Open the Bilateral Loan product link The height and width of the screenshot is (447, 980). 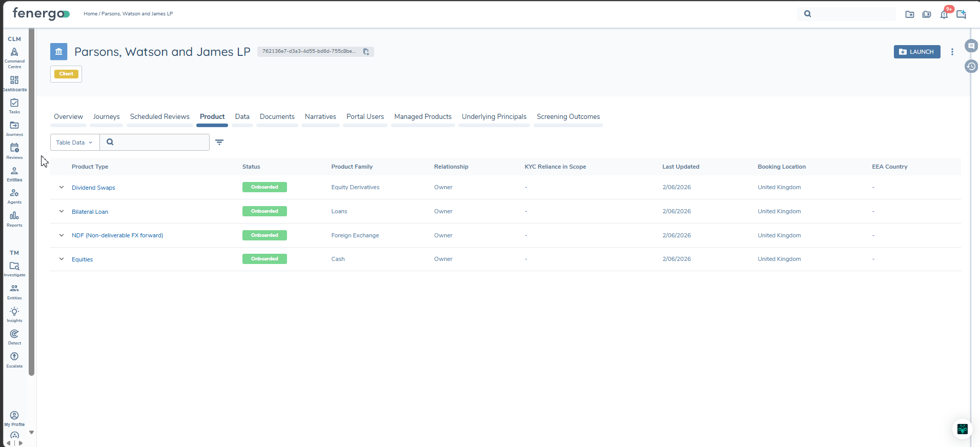[90, 212]
